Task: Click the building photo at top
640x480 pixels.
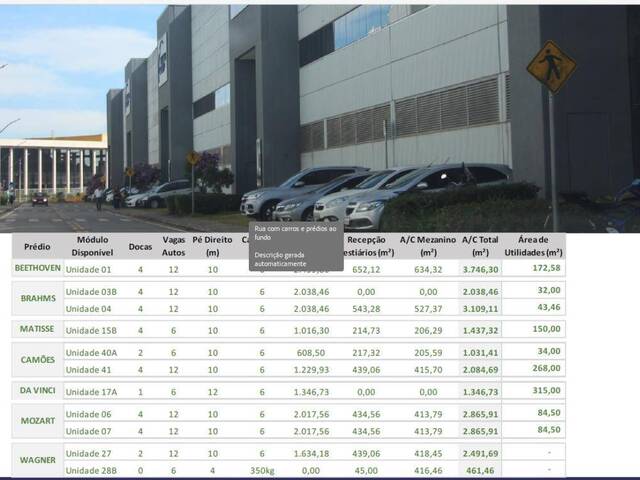Action: (x=320, y=110)
